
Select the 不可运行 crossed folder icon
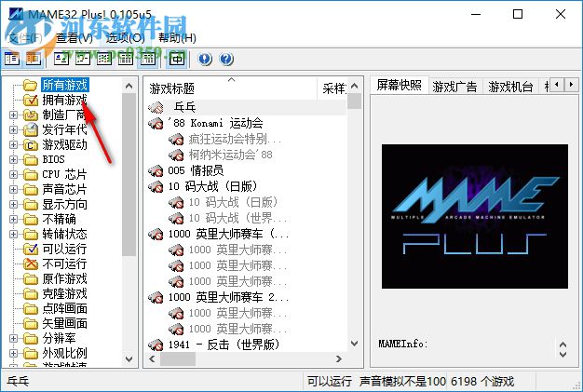(31, 264)
